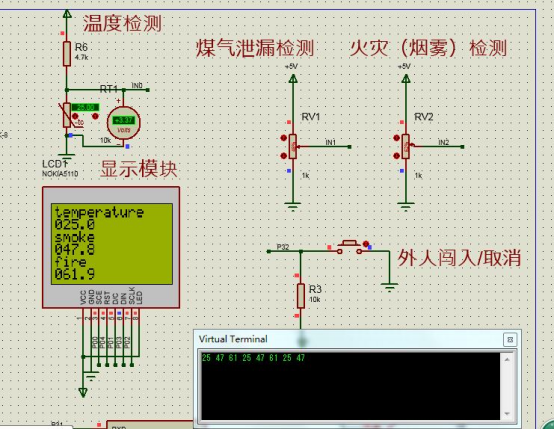This screenshot has width=554, height=429.
Task: Raise RV2 wiper using its upper red dot
Action: (396, 138)
